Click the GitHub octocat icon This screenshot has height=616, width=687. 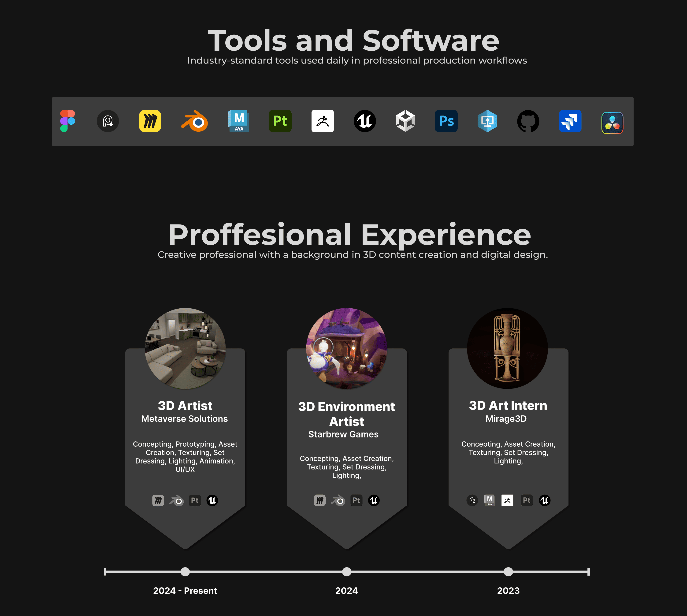tap(528, 121)
